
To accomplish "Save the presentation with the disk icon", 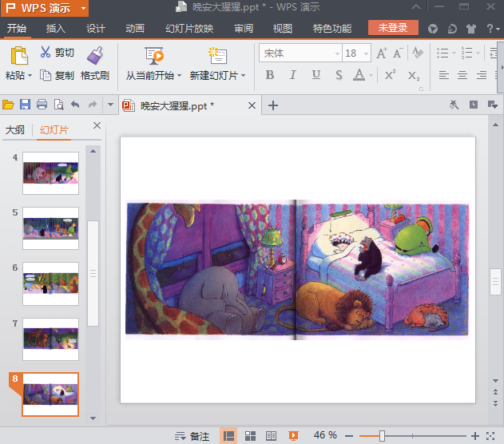I will (x=25, y=105).
